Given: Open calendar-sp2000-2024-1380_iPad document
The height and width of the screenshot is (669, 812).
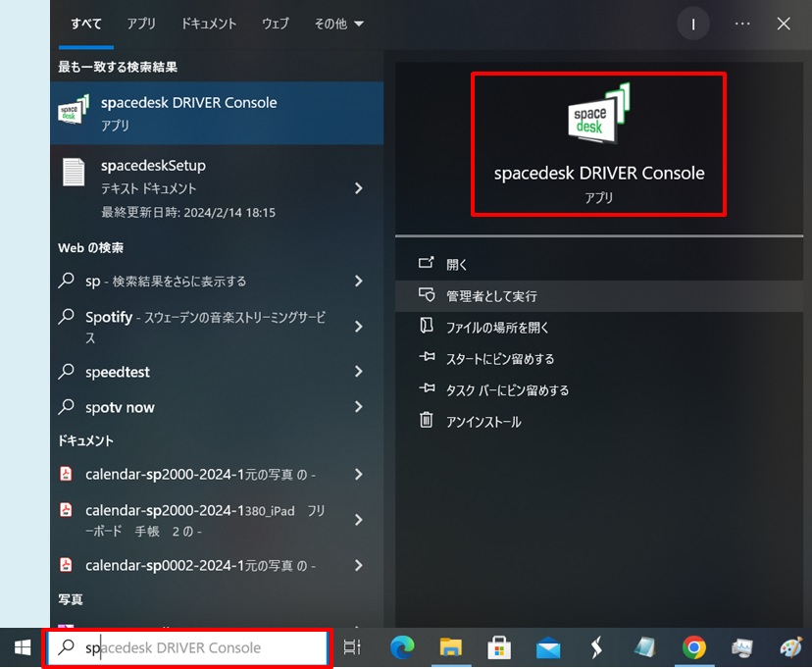Looking at the screenshot, I should pos(217,520).
